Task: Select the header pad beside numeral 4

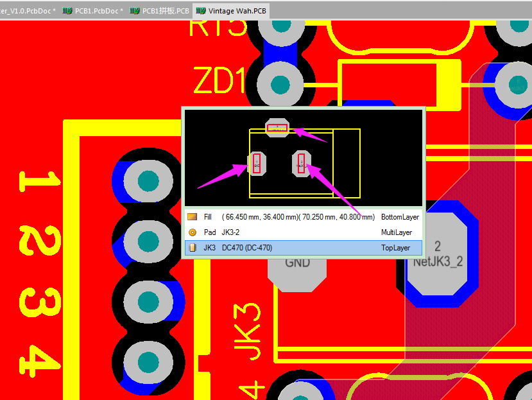Action: (148, 363)
